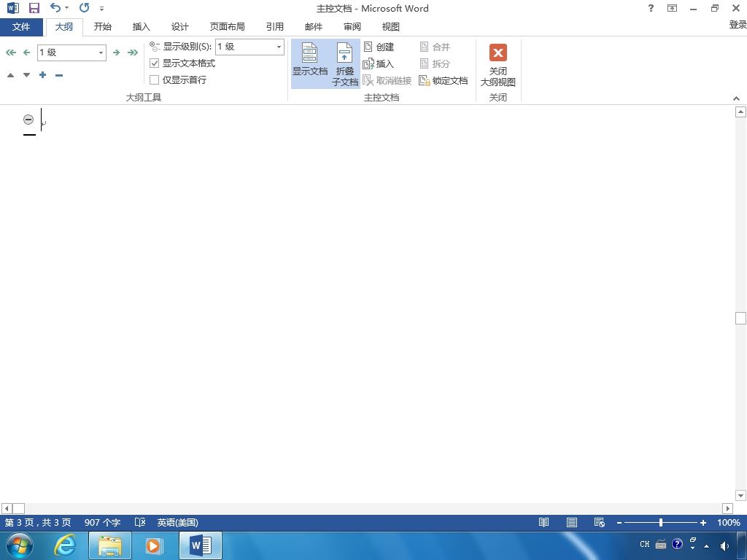Screen dimensions: 747x560
Task: Switch to 页面布局 ribbon tab
Action: click(228, 27)
